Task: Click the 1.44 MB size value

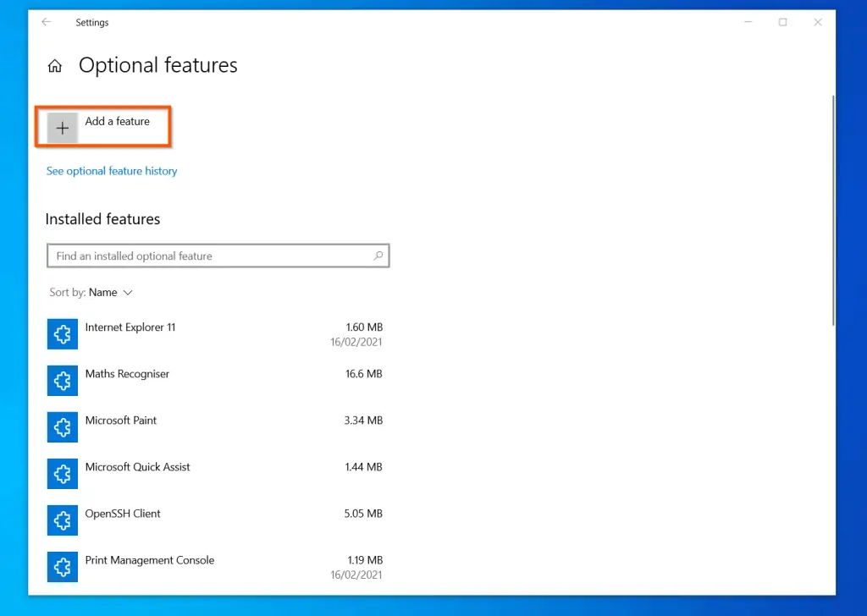Action: 364,467
